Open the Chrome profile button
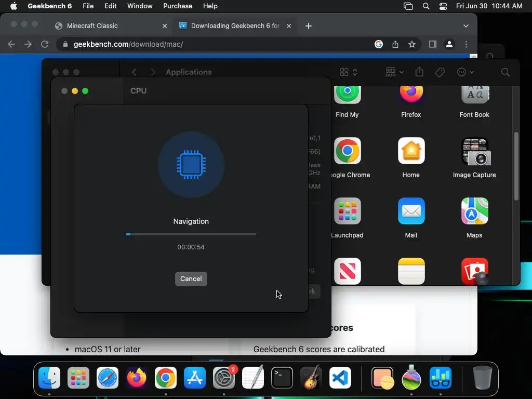 pos(449,44)
